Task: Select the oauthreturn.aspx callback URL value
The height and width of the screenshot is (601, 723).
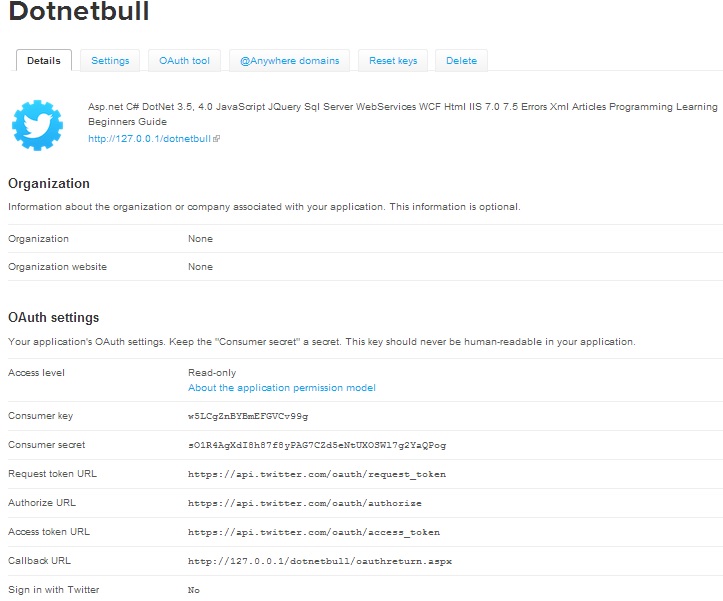Action: coord(320,561)
